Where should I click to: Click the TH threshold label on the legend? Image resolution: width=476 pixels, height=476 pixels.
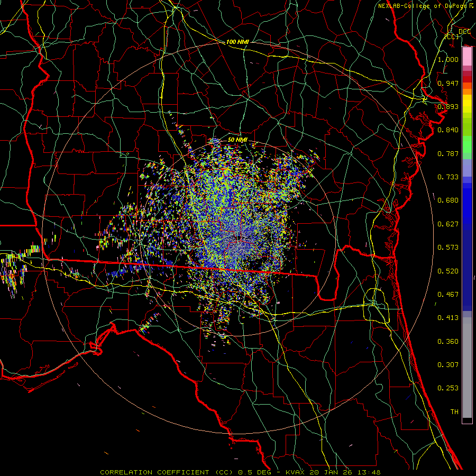(454, 411)
